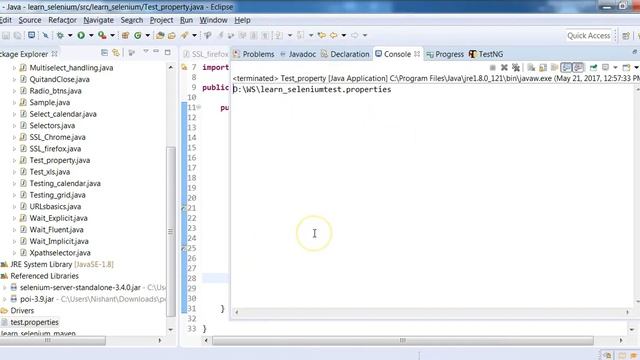640x360 pixels.
Task: Click the Clear Console icon
Action: coord(531,68)
